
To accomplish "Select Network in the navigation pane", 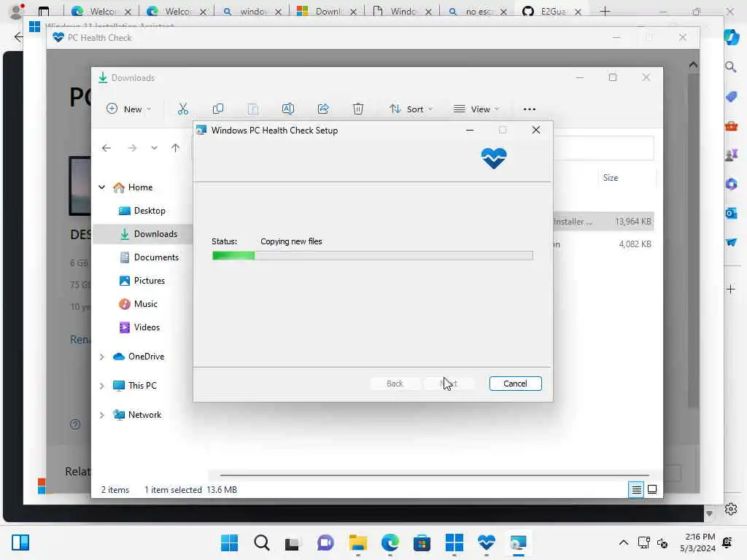I will tap(144, 415).
